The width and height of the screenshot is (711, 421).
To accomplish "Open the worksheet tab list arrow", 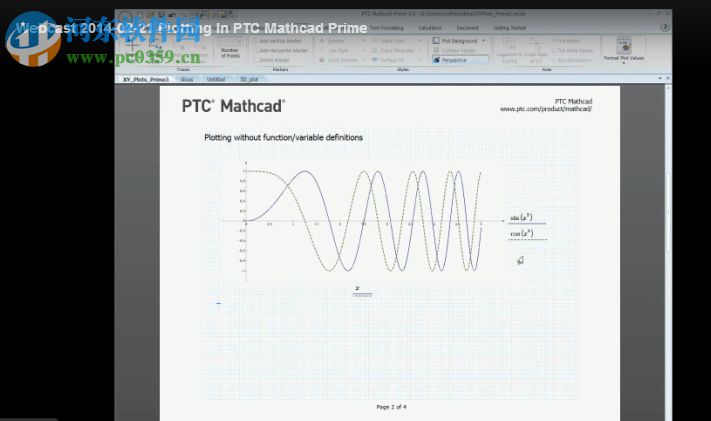I will pos(660,78).
